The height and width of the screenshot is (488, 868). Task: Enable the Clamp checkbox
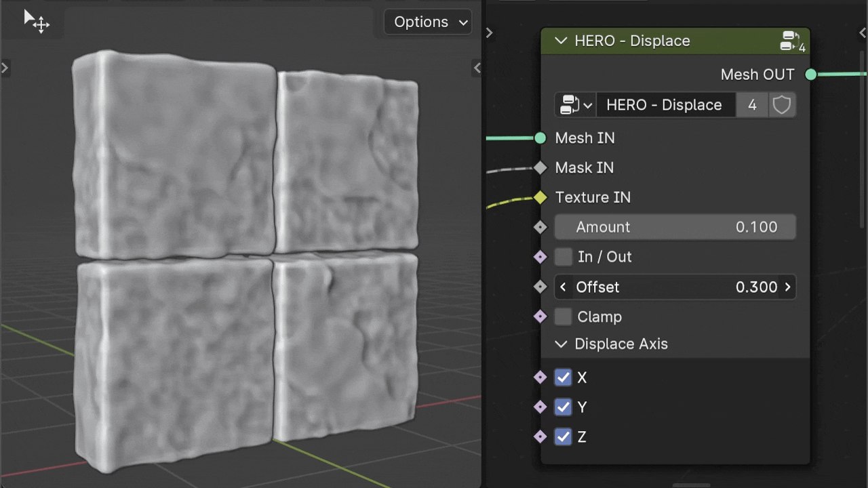(564, 317)
